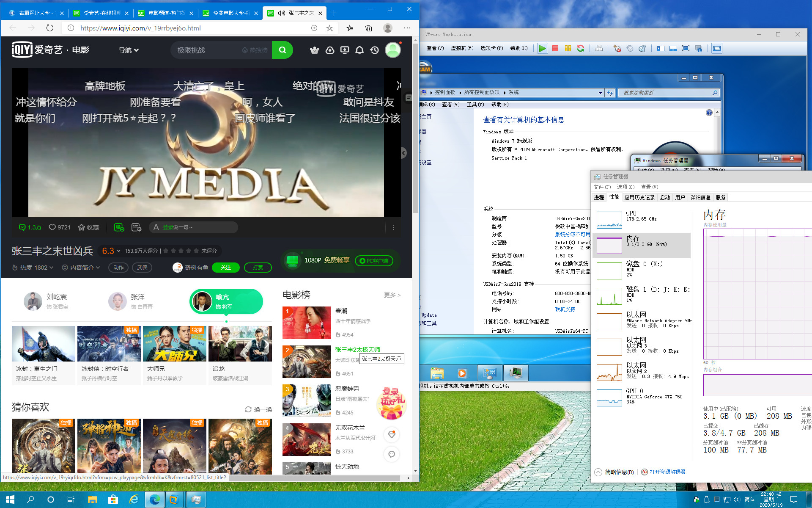Viewport: 812px width, 508px height.
Task: Open File Explorer on the taskbar
Action: [92, 500]
